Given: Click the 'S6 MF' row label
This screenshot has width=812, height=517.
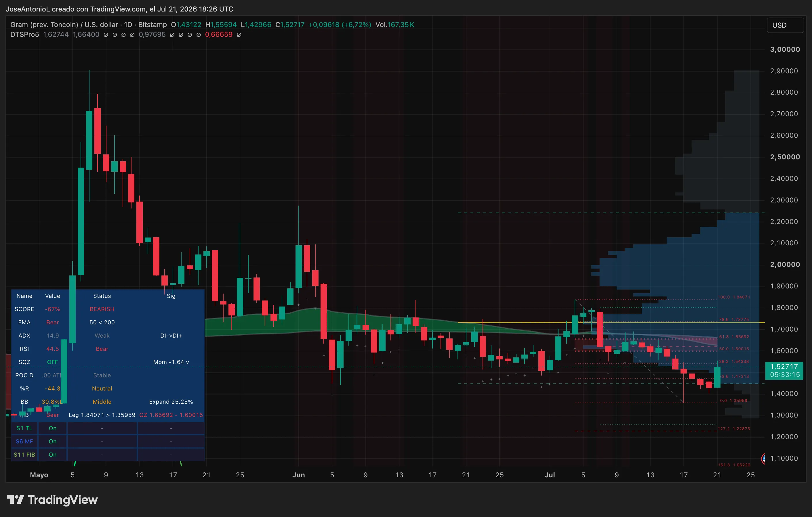Looking at the screenshot, I should pyautogui.click(x=24, y=441).
